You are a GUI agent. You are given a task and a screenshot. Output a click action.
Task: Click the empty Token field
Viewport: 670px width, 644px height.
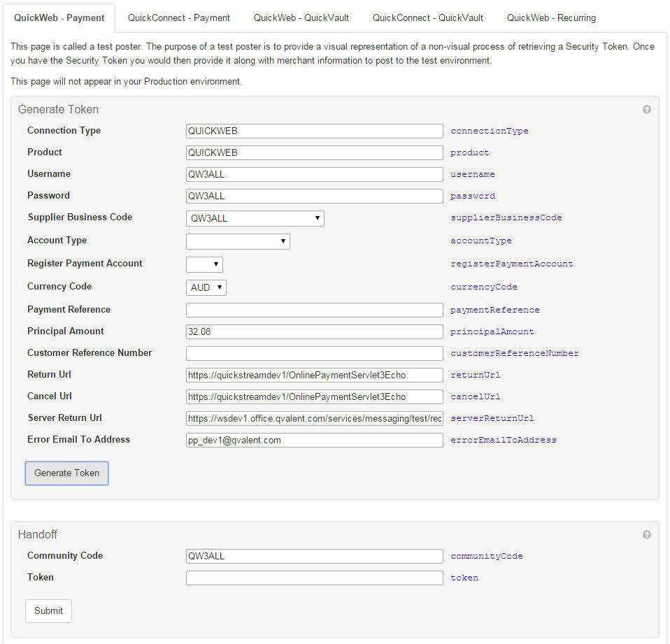tap(314, 577)
